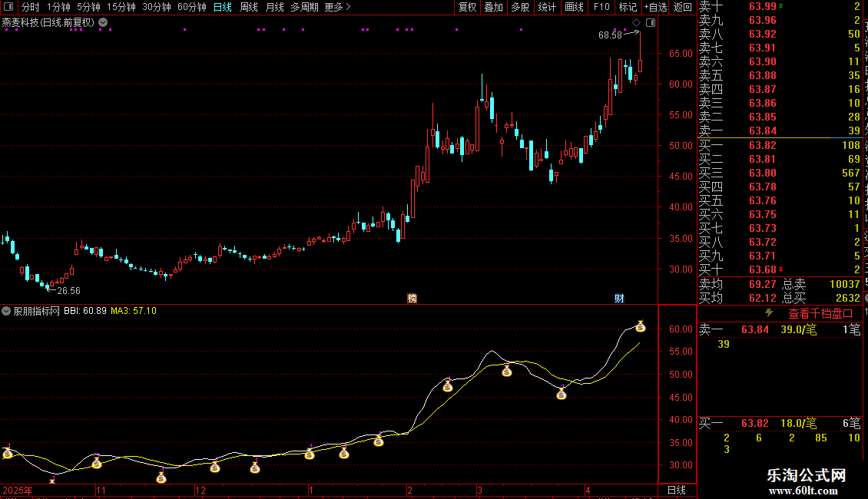The width and height of the screenshot is (868, 499).
Task: Select the 5分钟 period tab
Action: tap(88, 7)
